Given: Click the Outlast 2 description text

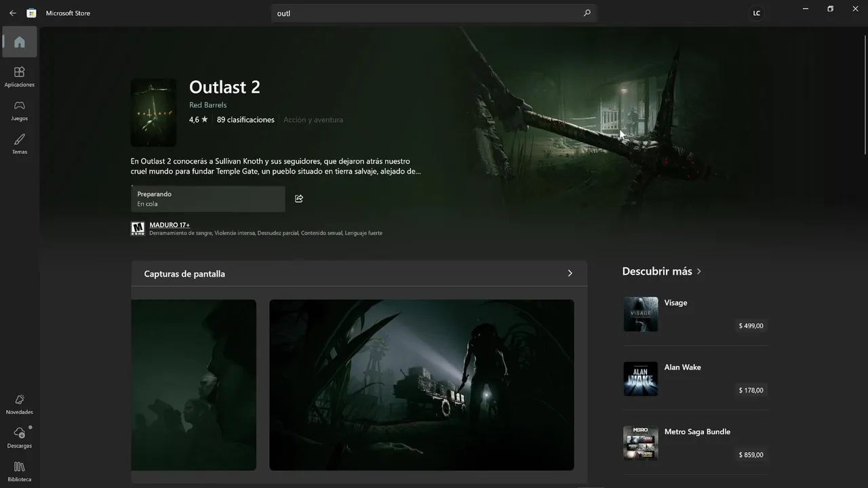Looking at the screenshot, I should coord(276,166).
